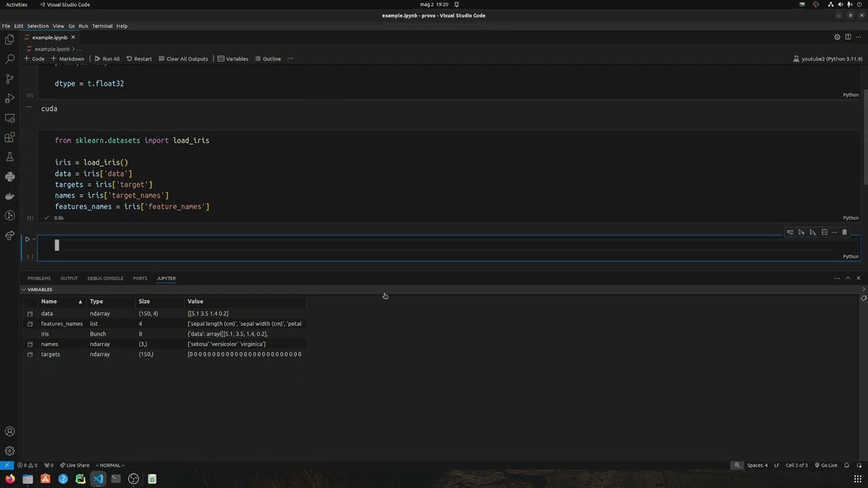Open the Selection menu
This screenshot has height=488, width=868.
click(37, 26)
